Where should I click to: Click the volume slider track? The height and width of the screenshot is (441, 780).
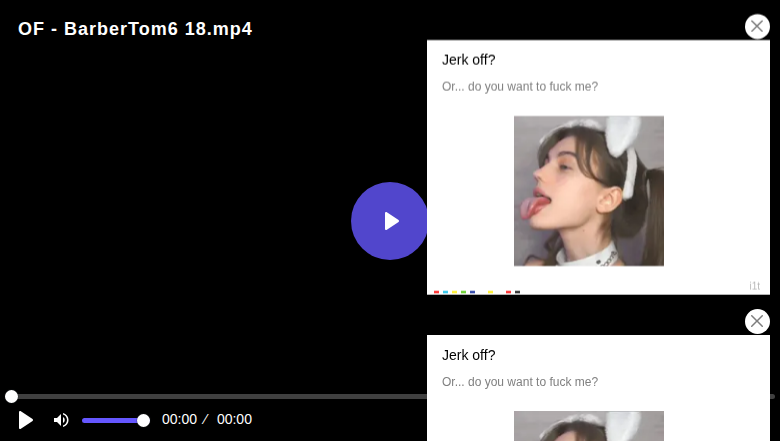(x=110, y=420)
